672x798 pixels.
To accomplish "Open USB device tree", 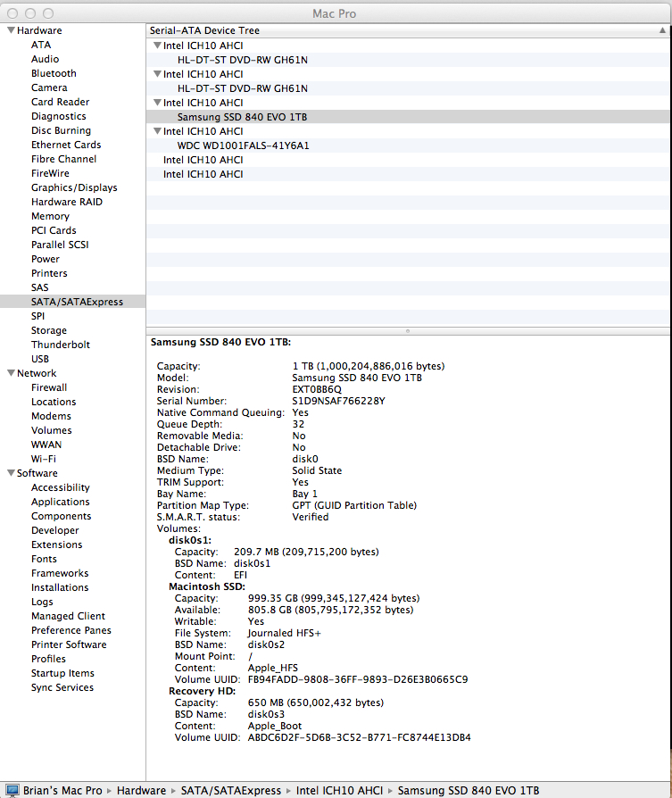I will [39, 358].
